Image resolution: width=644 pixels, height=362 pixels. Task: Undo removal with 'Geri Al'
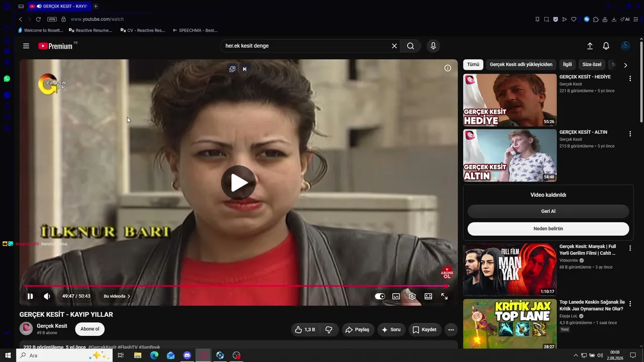point(548,211)
